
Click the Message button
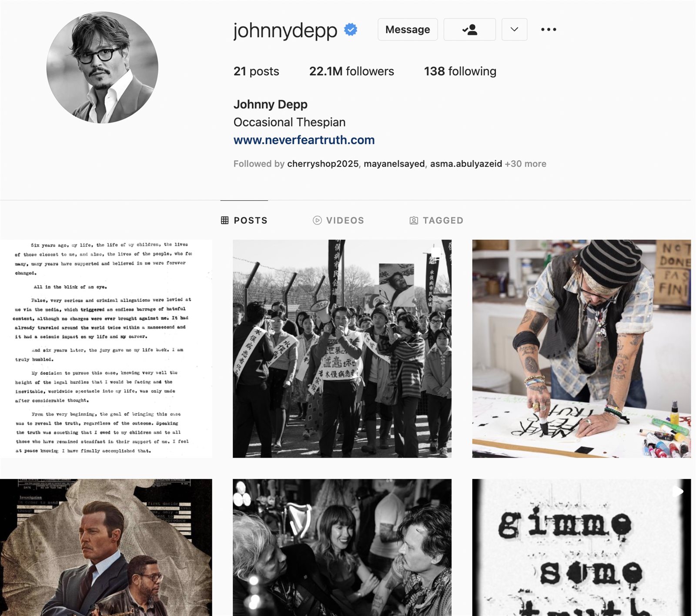(408, 30)
